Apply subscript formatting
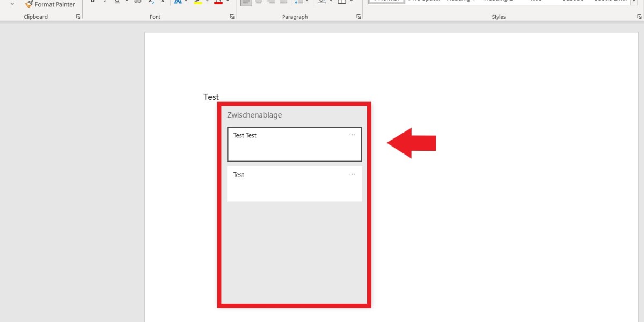The image size is (644, 322). pyautogui.click(x=151, y=2)
